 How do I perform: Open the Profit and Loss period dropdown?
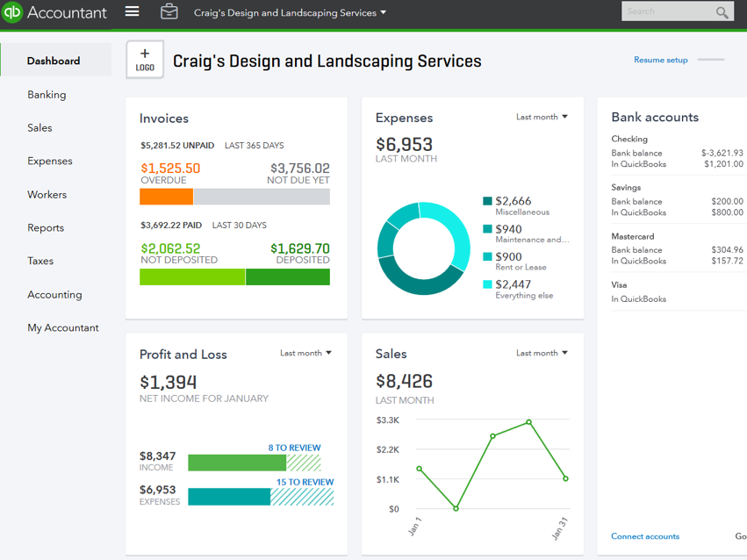(x=305, y=353)
